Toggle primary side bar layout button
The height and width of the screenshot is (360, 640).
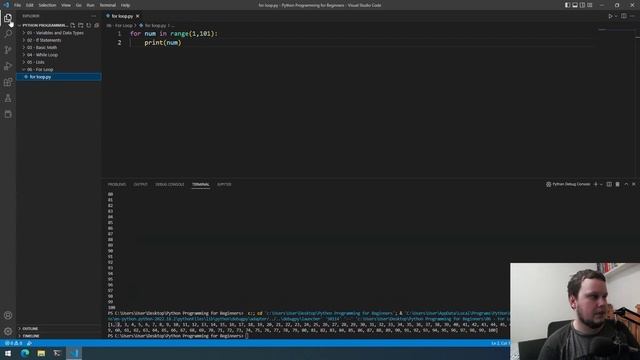coord(567,5)
